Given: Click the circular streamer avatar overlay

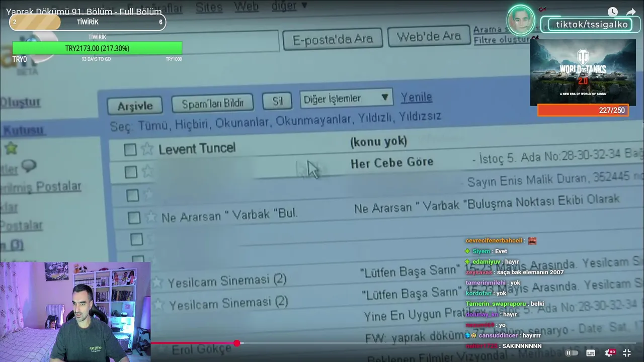Looking at the screenshot, I should (x=521, y=21).
